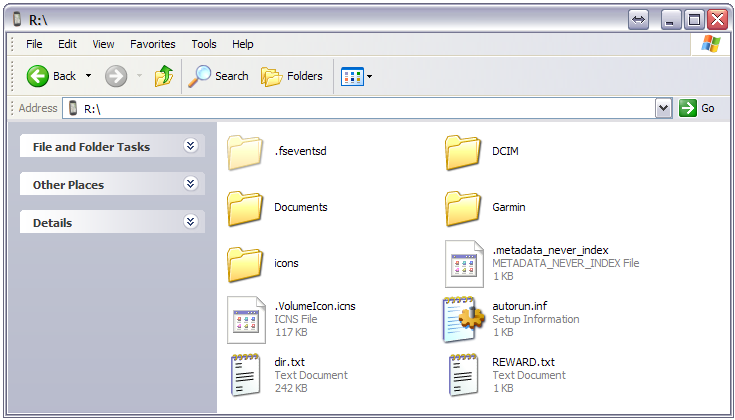The height and width of the screenshot is (420, 735).
Task: Click the Garmin folder name
Action: (509, 207)
